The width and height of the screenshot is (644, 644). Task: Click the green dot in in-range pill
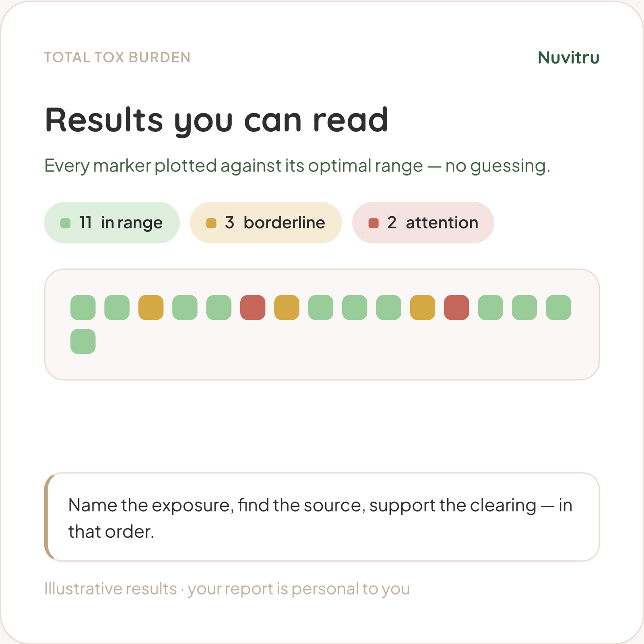coord(65,223)
